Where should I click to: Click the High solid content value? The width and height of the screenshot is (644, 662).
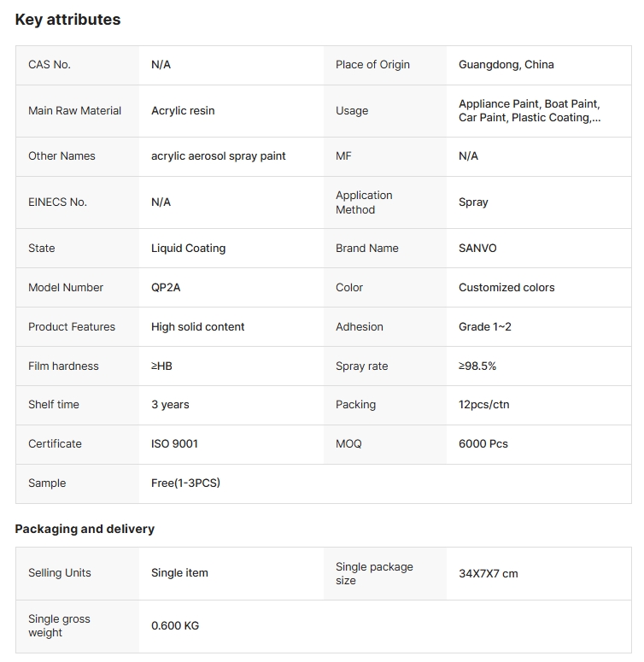197,327
